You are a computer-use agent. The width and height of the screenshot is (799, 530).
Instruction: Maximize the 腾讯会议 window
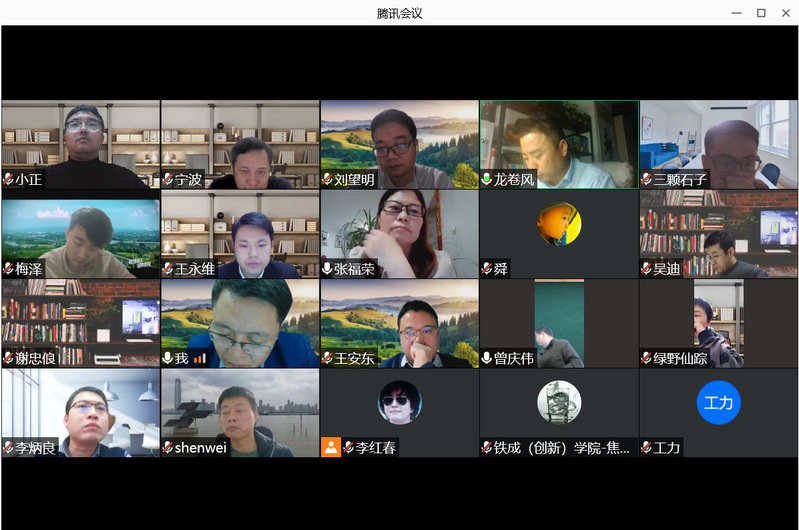pyautogui.click(x=760, y=13)
